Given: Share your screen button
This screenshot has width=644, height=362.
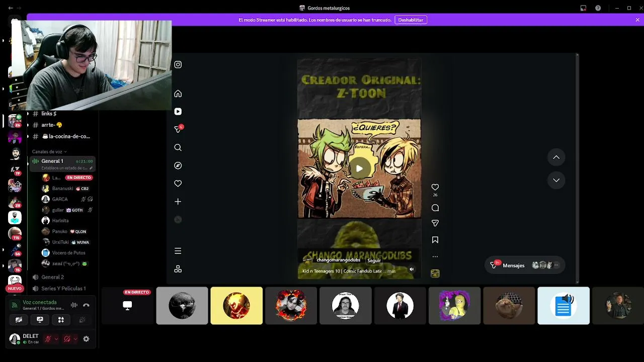Looking at the screenshot, I should (40, 320).
